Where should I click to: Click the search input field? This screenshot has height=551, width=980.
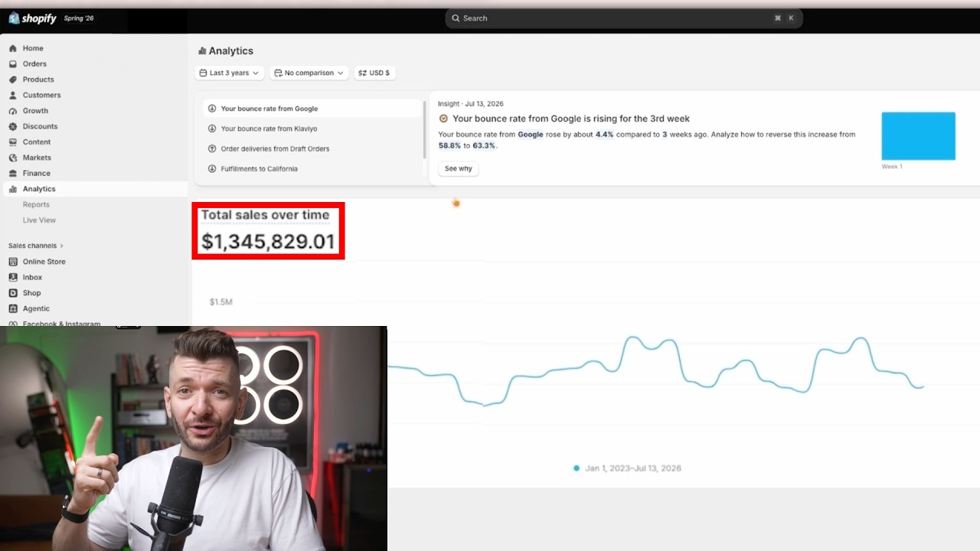click(x=624, y=18)
